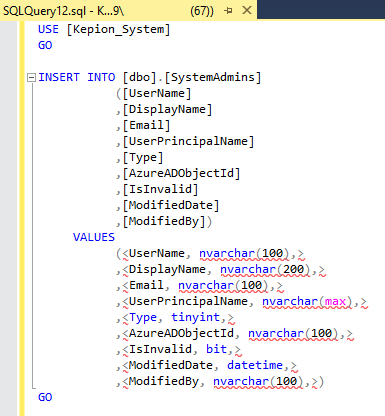Click the VALUES keyword

pos(94,237)
